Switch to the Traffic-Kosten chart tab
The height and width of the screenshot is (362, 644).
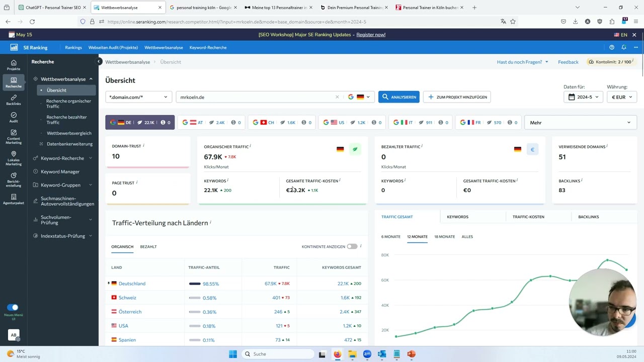click(528, 217)
